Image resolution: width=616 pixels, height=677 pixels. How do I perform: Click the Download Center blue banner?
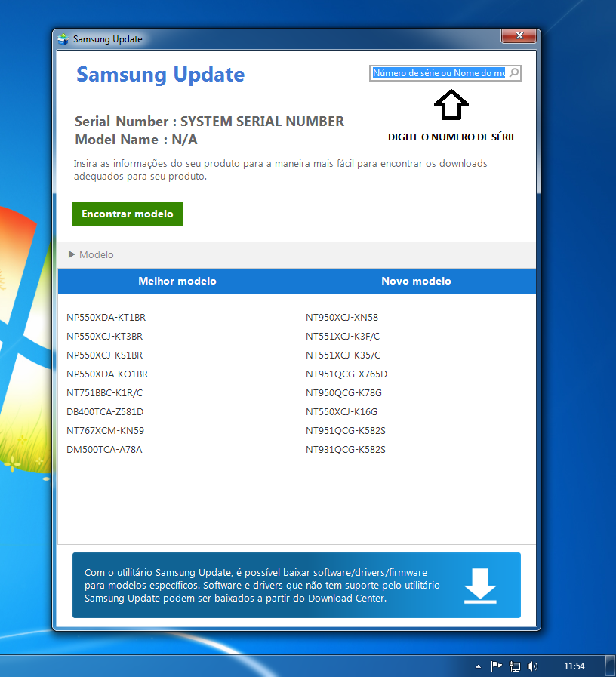(297, 585)
